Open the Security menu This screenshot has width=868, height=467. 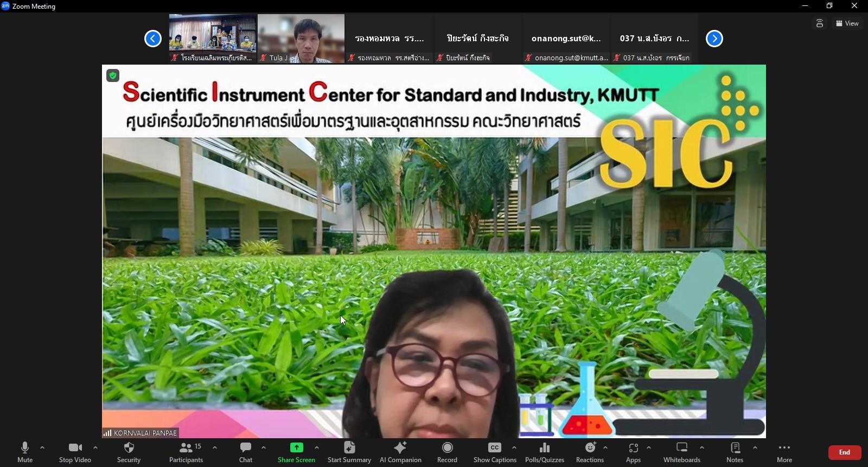(129, 452)
